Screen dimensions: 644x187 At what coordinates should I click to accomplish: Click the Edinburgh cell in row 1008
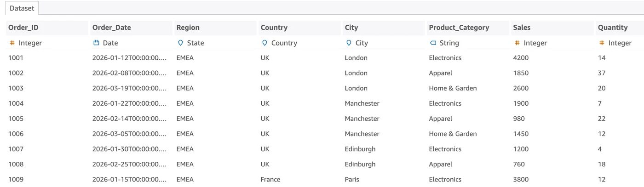pos(360,164)
